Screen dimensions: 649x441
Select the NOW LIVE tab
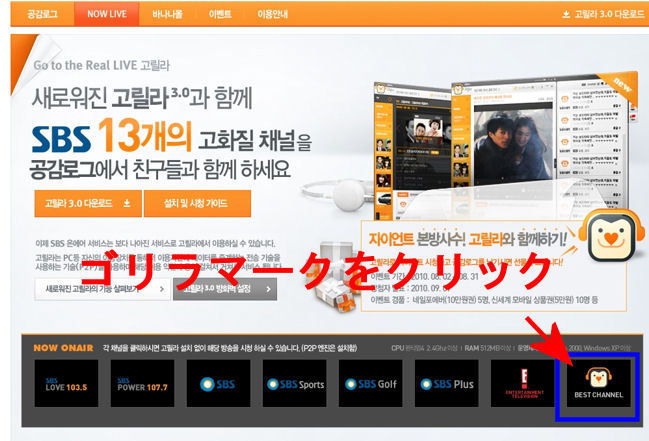(x=107, y=14)
